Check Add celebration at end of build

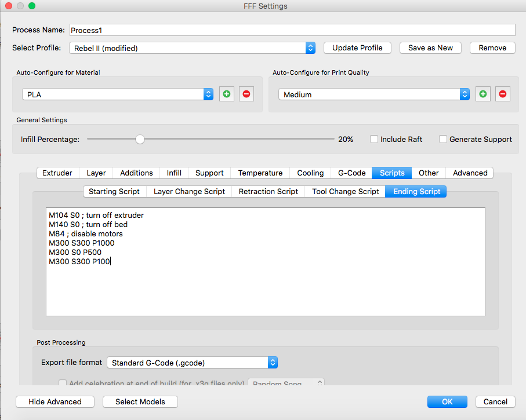[x=63, y=383]
